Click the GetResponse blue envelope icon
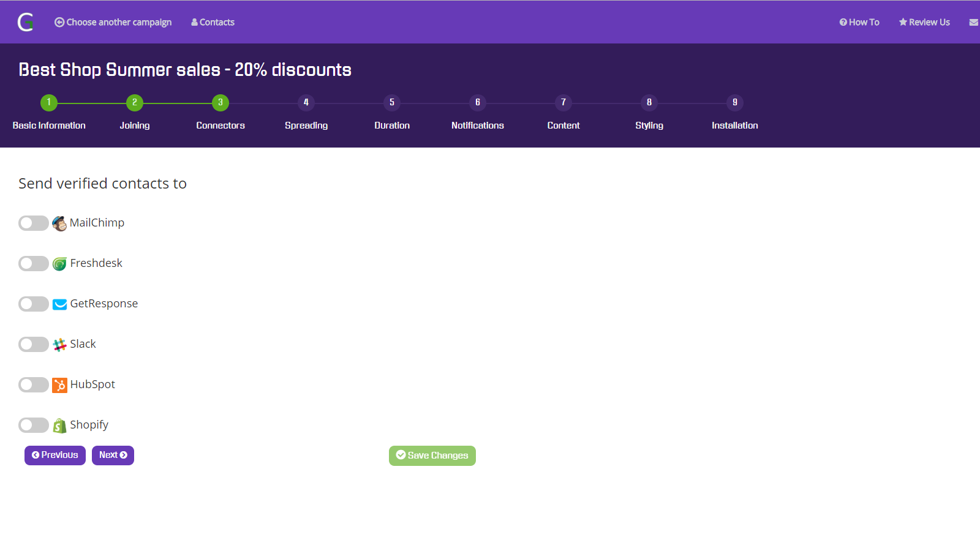The width and height of the screenshot is (980, 551). coord(59,304)
